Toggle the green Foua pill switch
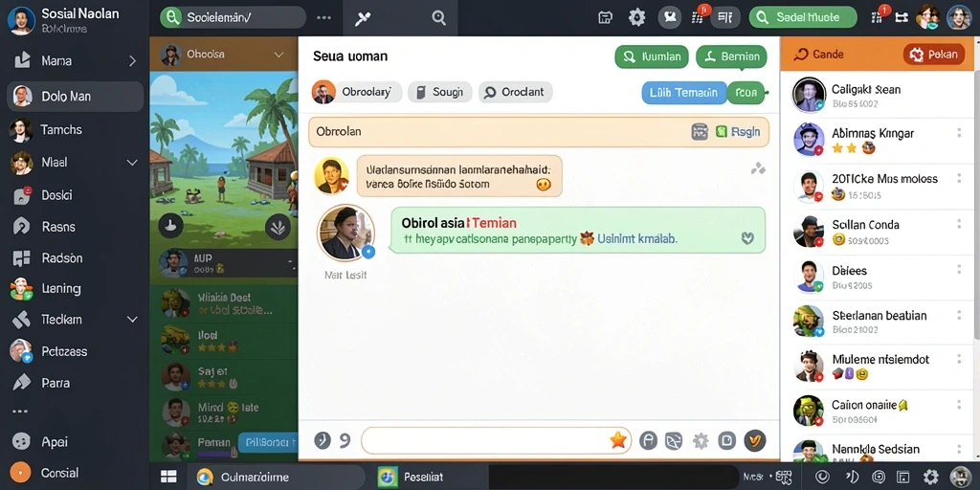The image size is (980, 490). point(746,93)
